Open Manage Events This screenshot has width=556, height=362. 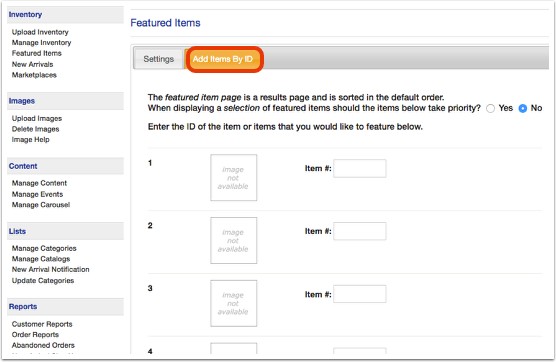pos(37,194)
